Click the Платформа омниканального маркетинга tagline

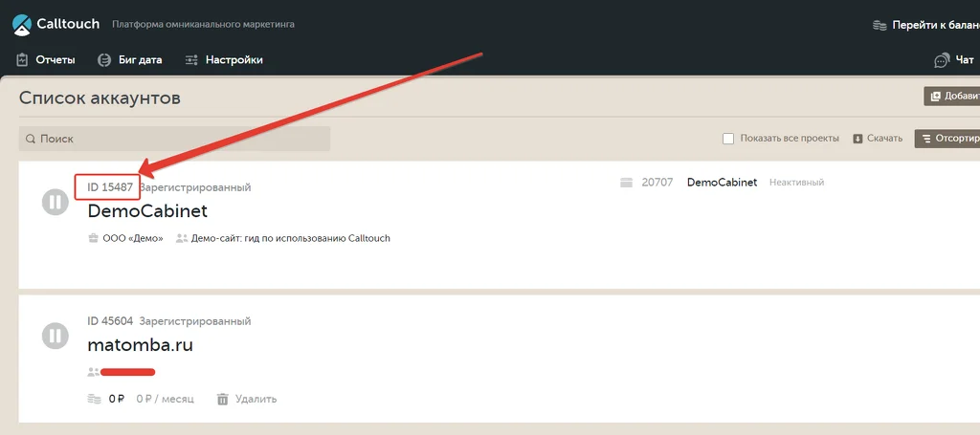(203, 24)
